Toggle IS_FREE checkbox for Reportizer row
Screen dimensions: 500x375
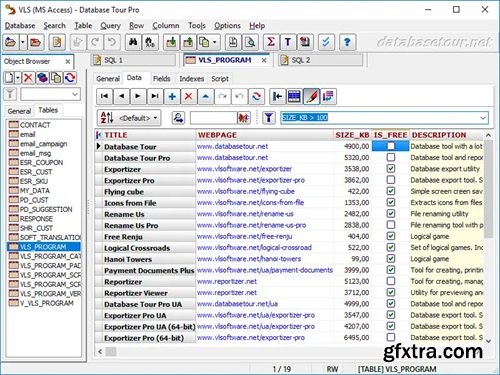(391, 281)
